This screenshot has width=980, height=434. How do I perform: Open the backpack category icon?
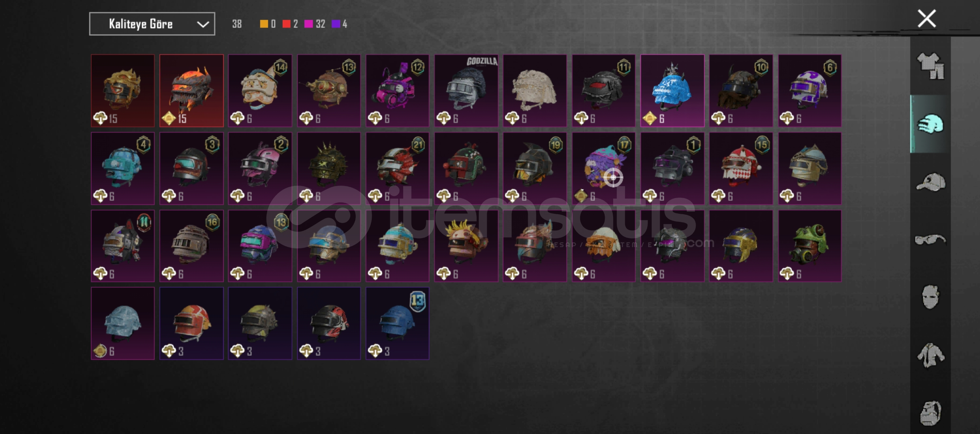click(x=931, y=413)
